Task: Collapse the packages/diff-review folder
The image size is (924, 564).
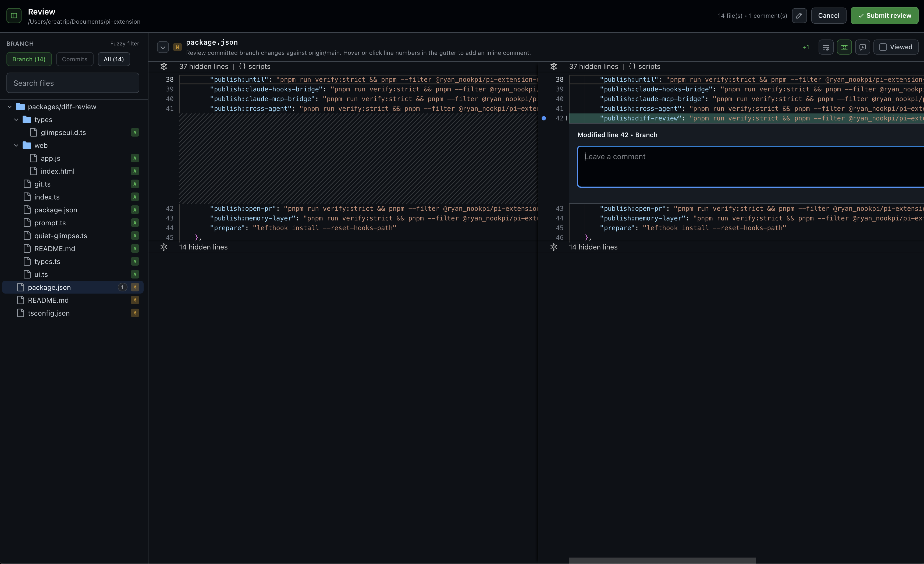Action: point(10,107)
